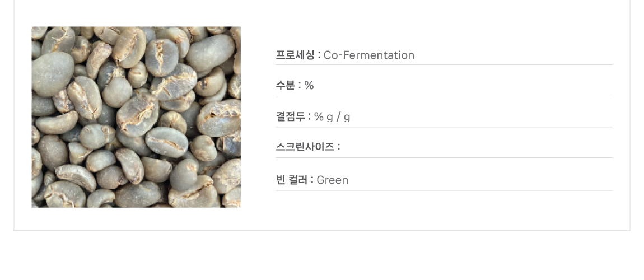Click the divider line under 수분 row
The image size is (644, 280).
pyautogui.click(x=444, y=95)
